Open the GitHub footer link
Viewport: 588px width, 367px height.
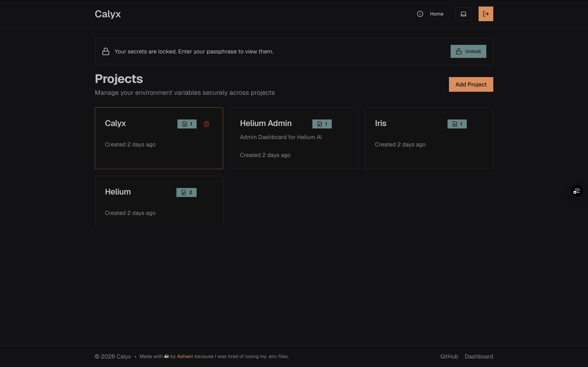coord(449,356)
